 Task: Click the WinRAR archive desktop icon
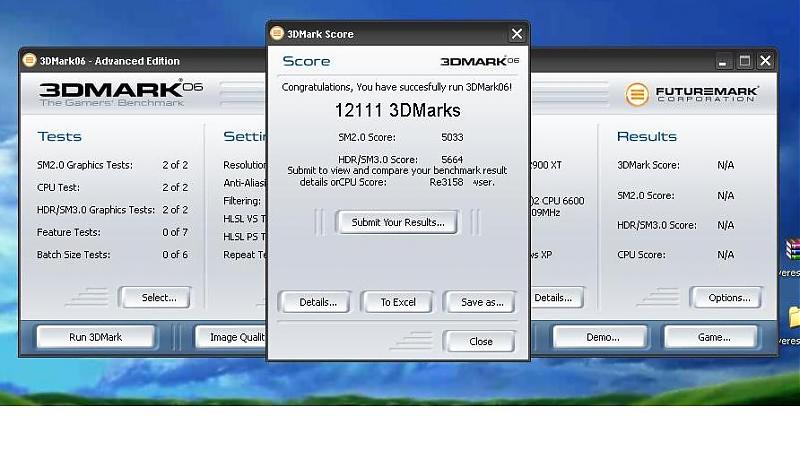(792, 250)
